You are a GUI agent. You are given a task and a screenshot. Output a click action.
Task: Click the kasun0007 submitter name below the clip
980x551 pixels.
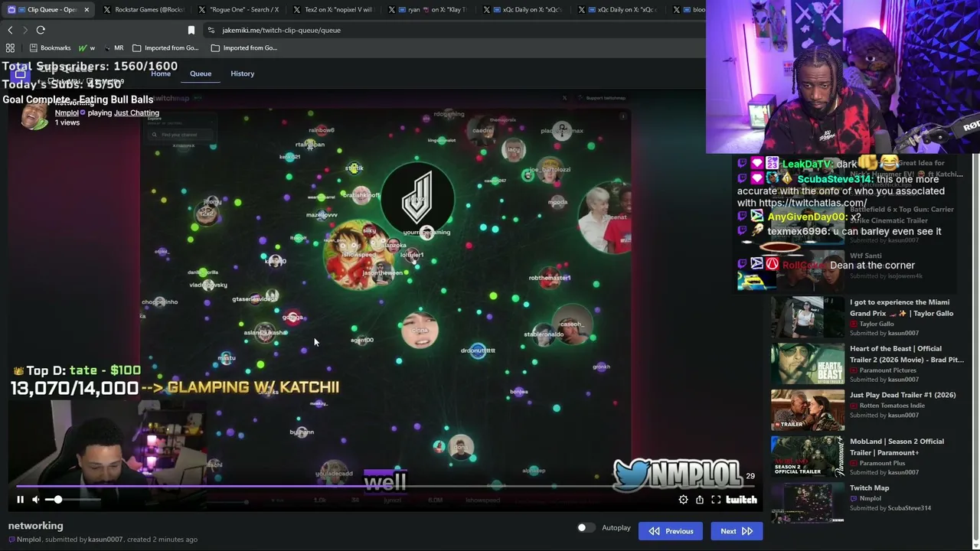point(106,540)
